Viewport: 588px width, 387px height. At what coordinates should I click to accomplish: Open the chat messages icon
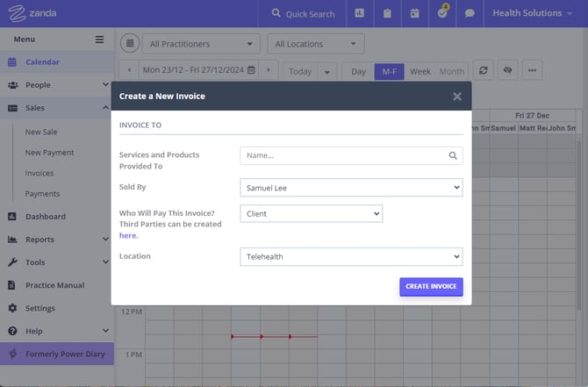470,13
